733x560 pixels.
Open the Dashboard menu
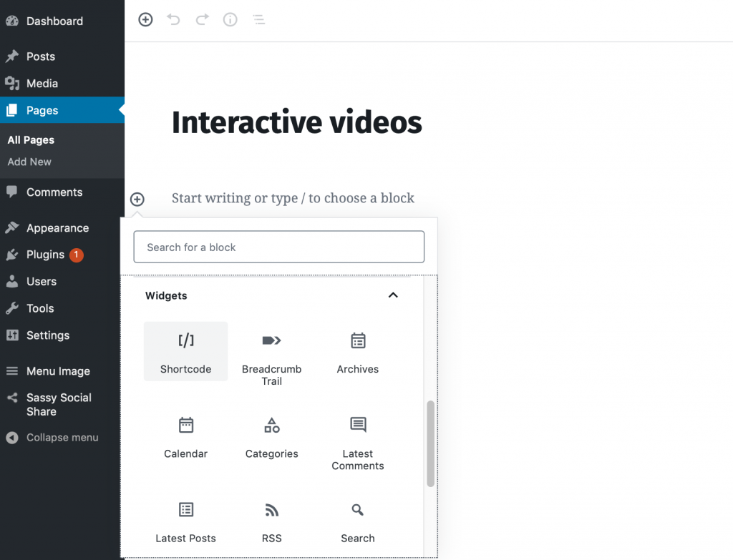point(62,21)
